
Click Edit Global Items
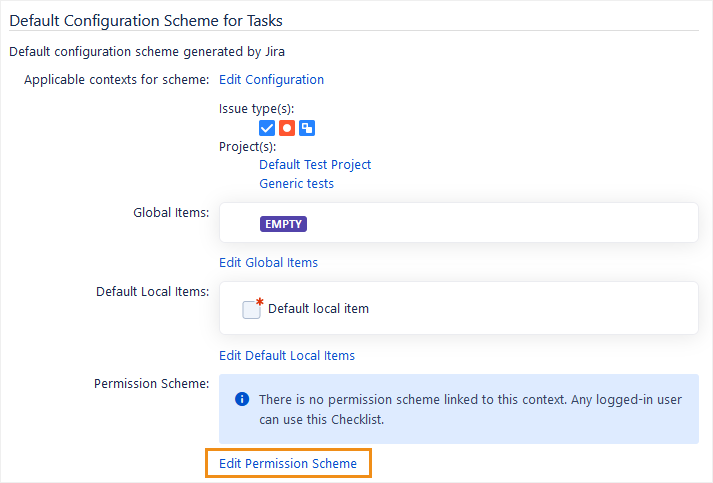[268, 263]
